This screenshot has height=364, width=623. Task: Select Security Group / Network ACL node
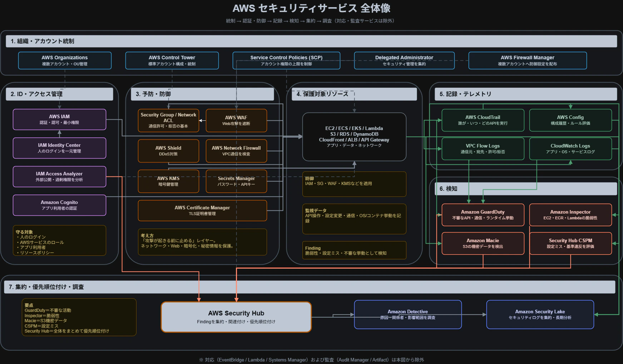(168, 120)
